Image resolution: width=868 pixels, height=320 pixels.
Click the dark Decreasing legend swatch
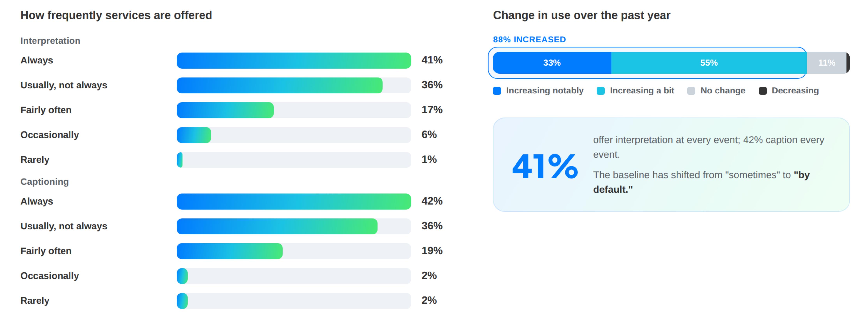click(762, 91)
